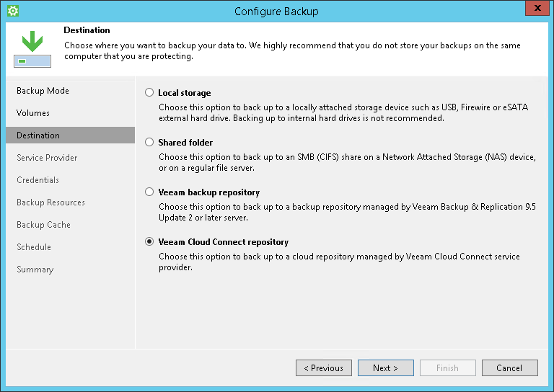Open the Backup Cache step
The image size is (554, 392).
(x=43, y=225)
